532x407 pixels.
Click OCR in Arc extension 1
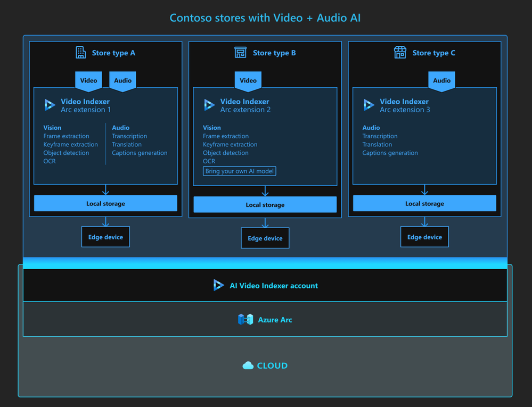pos(49,161)
